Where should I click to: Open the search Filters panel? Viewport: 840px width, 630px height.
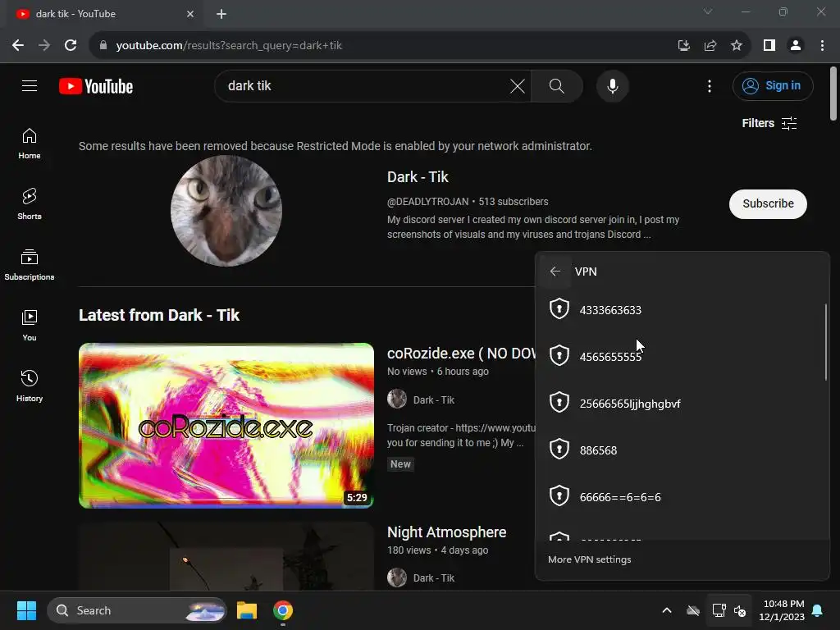tap(769, 123)
